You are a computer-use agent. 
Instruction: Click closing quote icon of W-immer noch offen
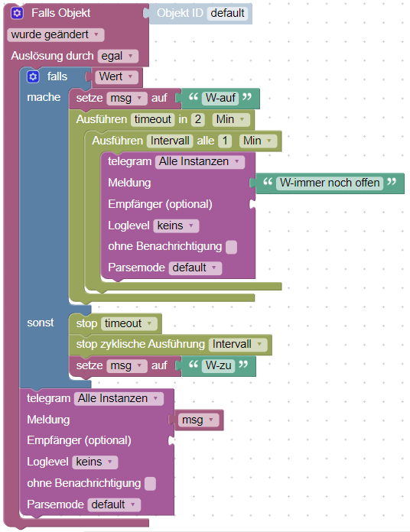392,182
